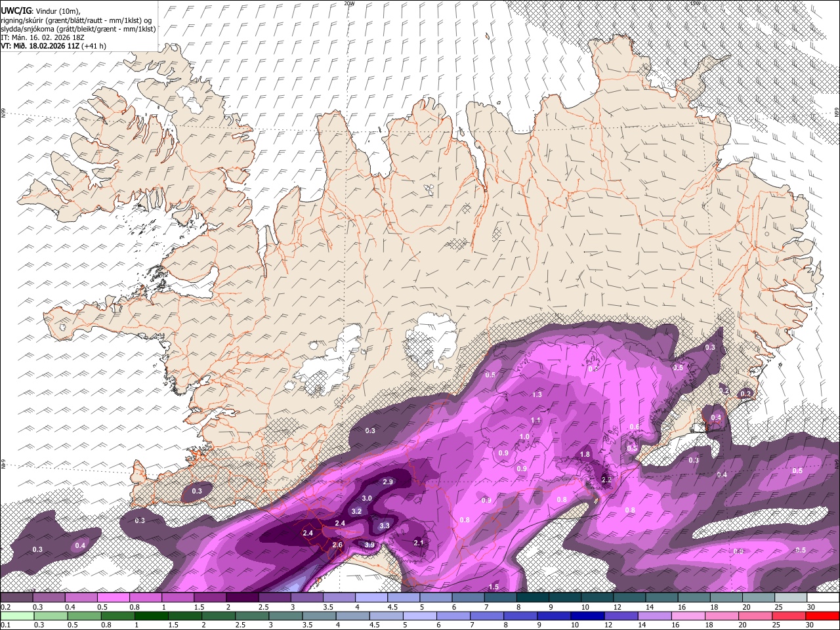Pick the upper legend swatch labeled 2

pyautogui.click(x=242, y=598)
